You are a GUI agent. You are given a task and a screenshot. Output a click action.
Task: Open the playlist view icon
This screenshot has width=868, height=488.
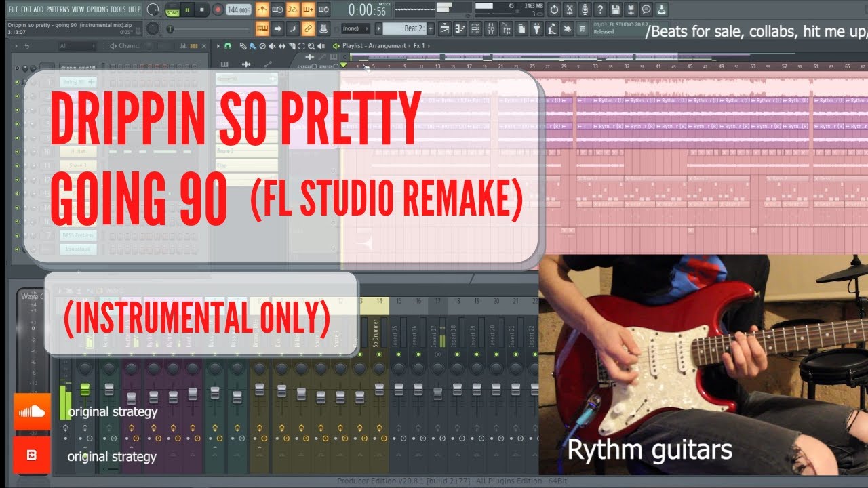point(445,28)
